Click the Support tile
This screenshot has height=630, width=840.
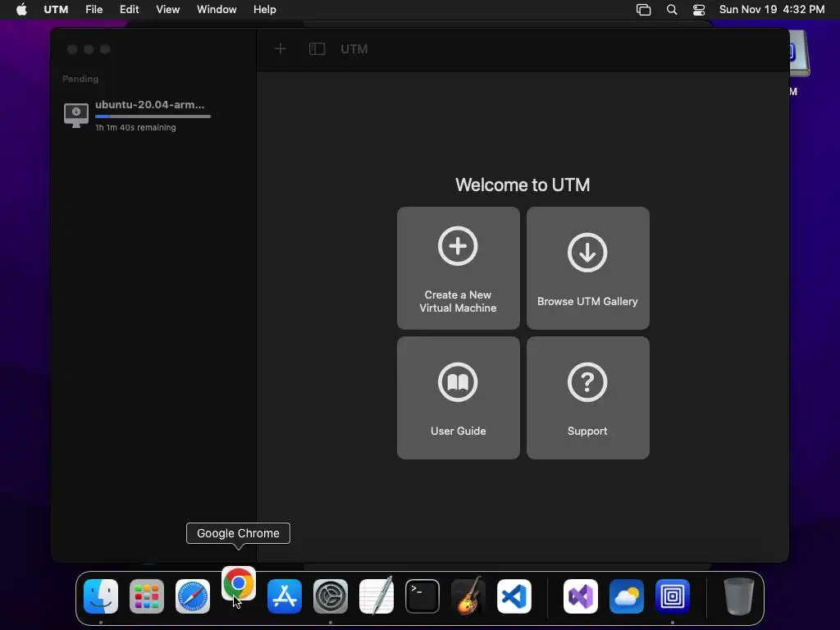[587, 398]
